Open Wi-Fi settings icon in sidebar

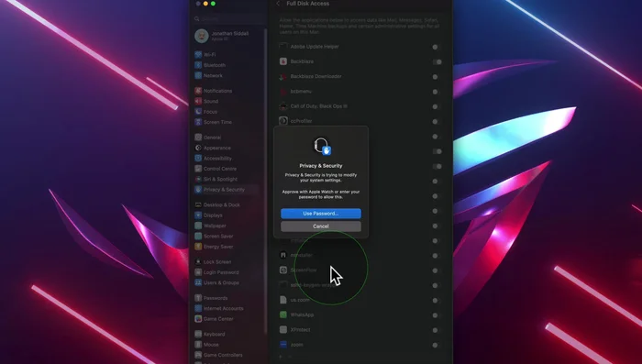[x=198, y=54]
